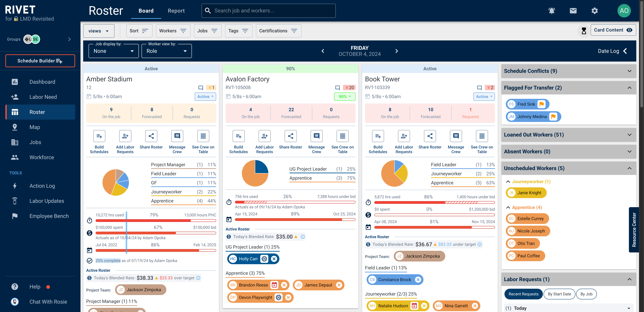Open Labor Need in sidebar
The image size is (644, 312).
point(40,97)
